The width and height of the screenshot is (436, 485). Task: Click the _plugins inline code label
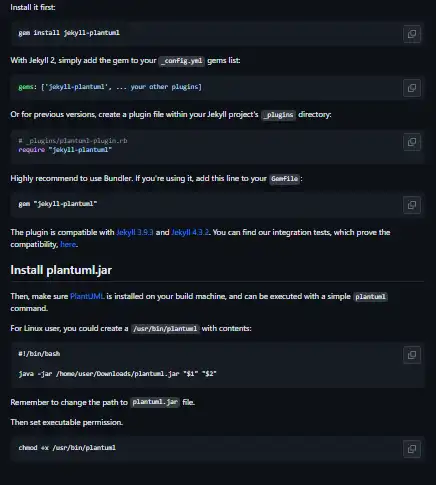(279, 115)
